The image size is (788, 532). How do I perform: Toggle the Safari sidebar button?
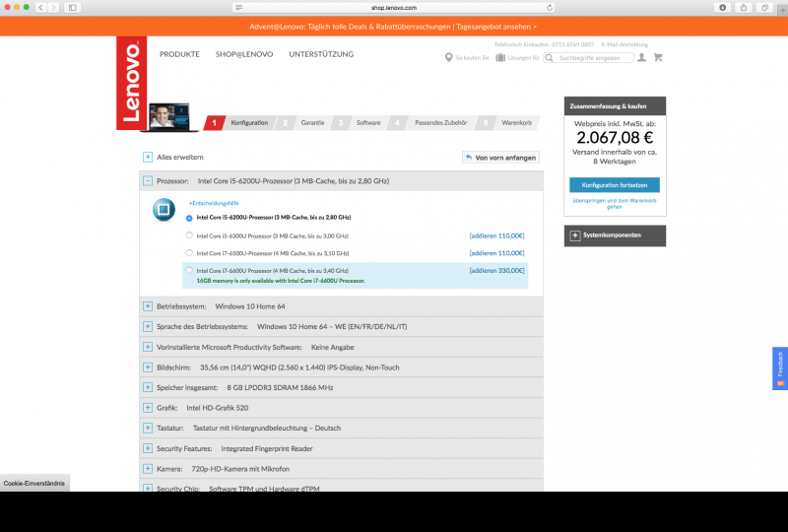pos(72,8)
